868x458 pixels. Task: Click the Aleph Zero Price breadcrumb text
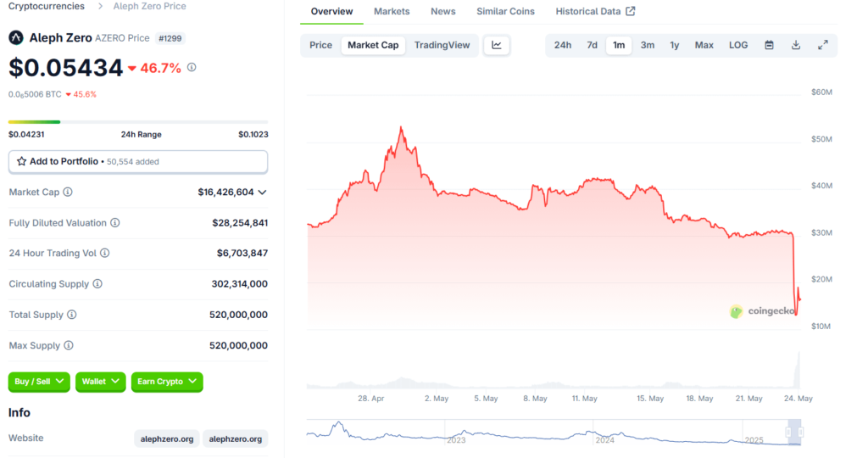(x=149, y=6)
